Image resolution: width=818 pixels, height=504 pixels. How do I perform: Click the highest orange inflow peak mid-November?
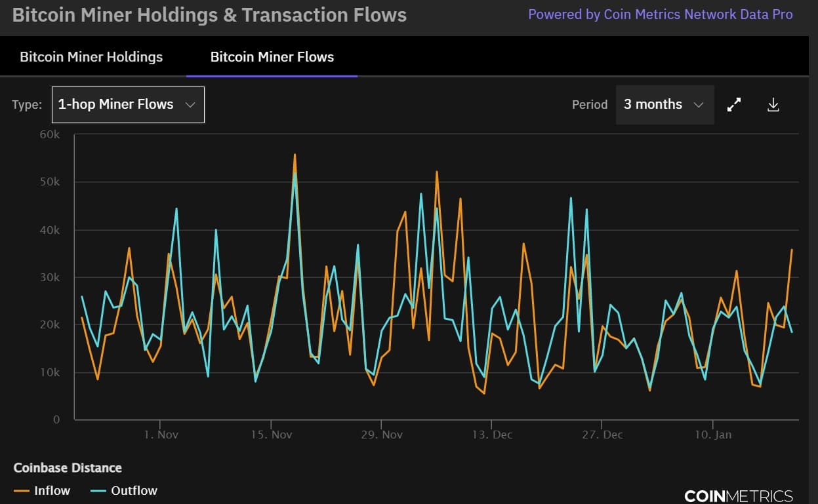point(295,155)
